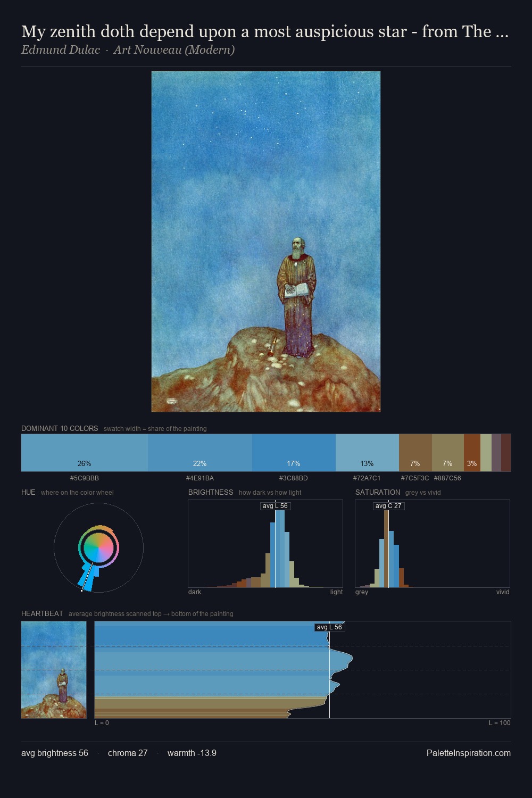Click the rust 3% color swatch

coord(472,453)
